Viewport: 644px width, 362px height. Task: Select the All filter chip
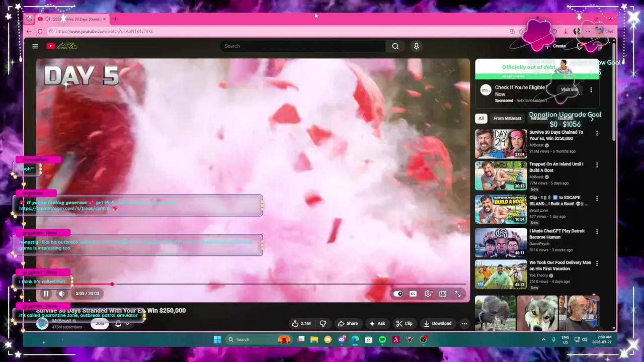tap(481, 118)
